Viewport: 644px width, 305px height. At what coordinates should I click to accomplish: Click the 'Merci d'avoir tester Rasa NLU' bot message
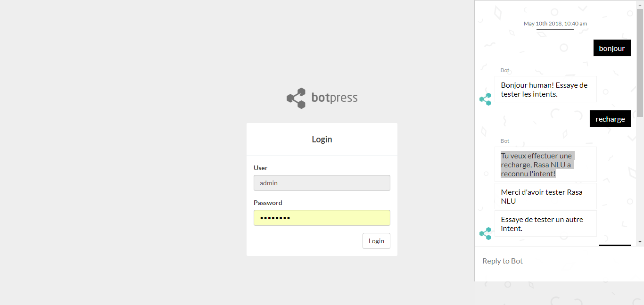coord(542,196)
